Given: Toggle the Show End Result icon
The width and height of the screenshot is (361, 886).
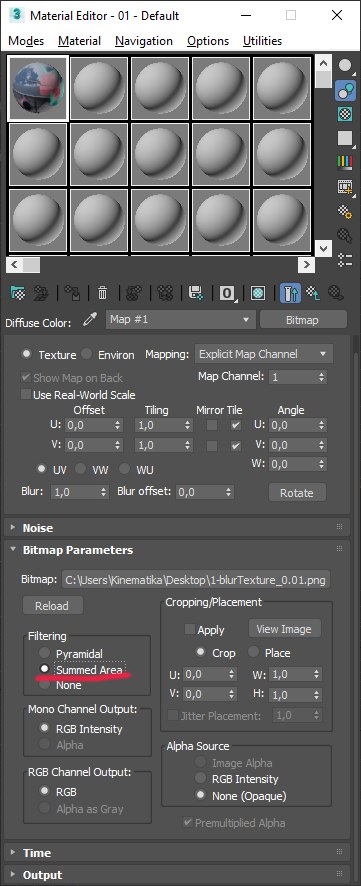Looking at the screenshot, I should click(290, 293).
